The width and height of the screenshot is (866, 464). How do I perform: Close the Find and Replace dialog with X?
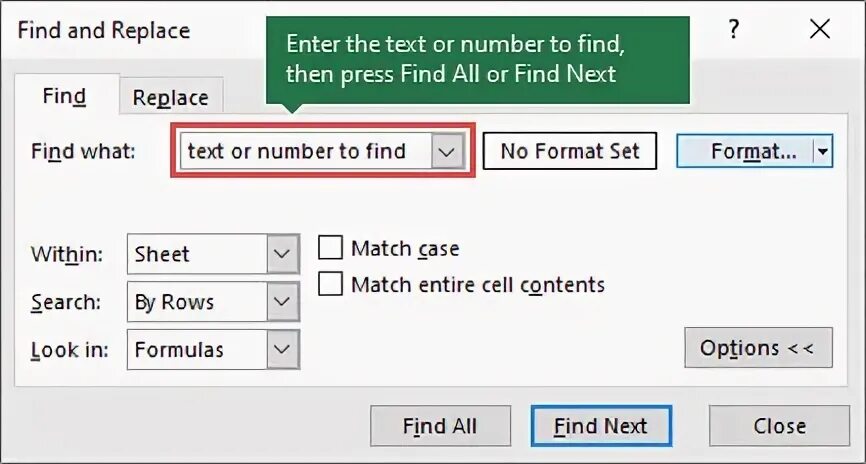pyautogui.click(x=820, y=30)
